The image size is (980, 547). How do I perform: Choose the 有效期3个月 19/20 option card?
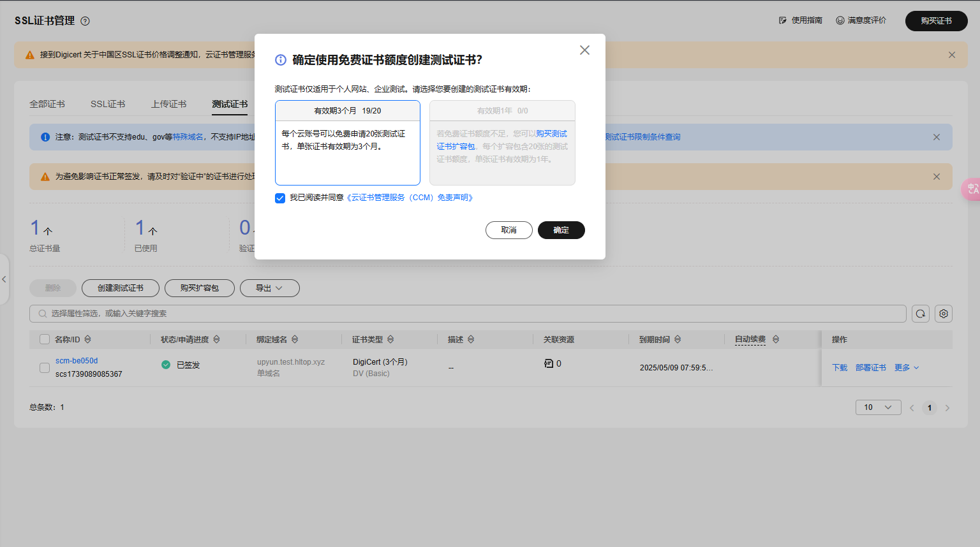pyautogui.click(x=348, y=143)
